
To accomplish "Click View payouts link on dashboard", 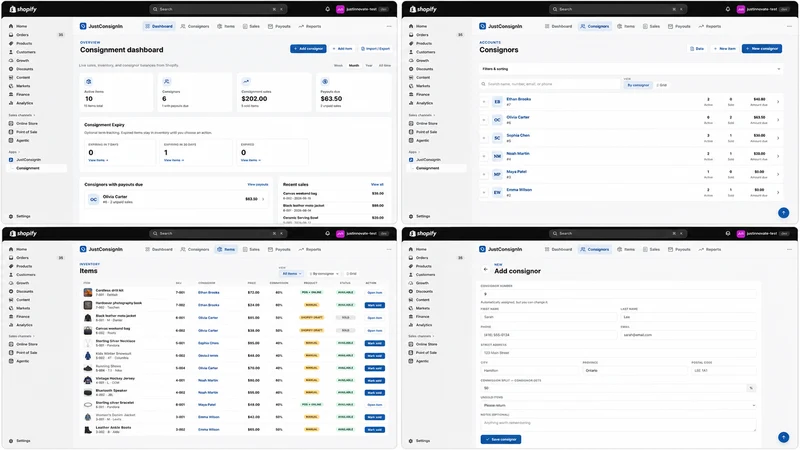I will (258, 184).
